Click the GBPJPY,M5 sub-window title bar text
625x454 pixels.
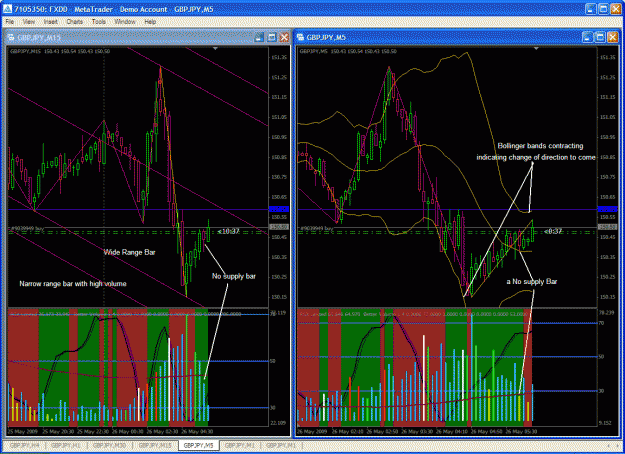click(326, 37)
